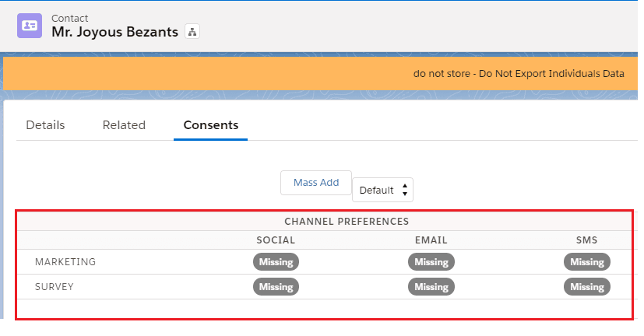Click the Do Not Export banner

coord(519,75)
